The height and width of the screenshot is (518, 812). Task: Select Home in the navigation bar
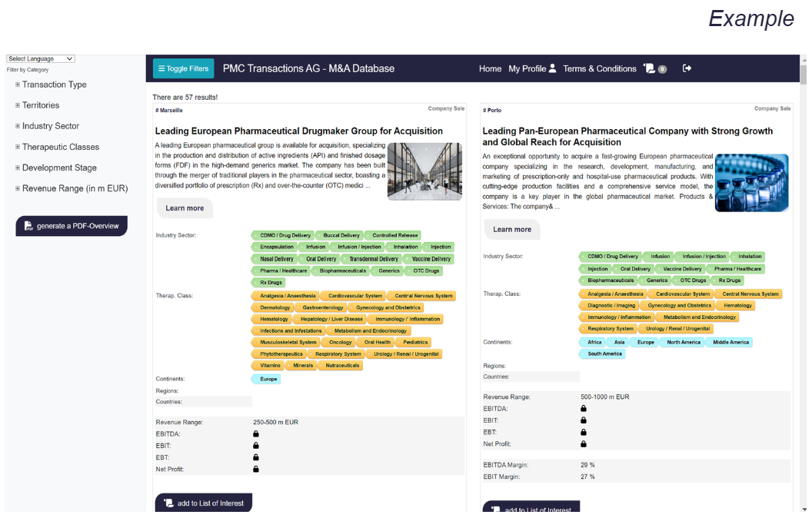(490, 68)
